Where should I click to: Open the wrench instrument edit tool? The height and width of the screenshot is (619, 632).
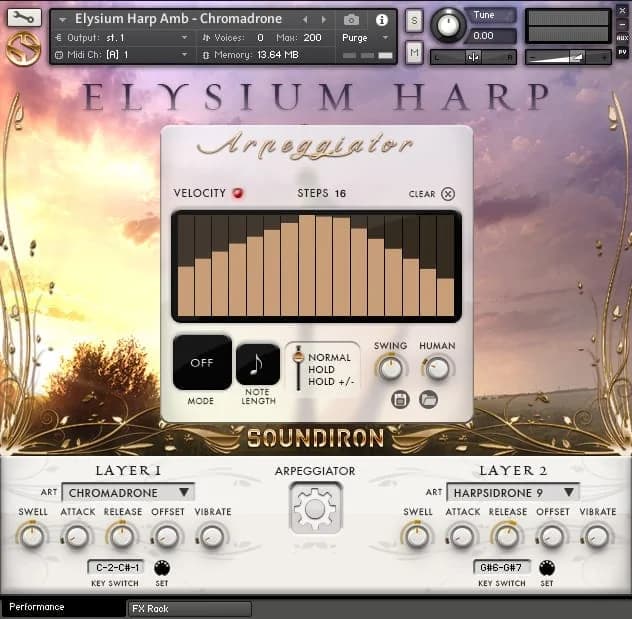pyautogui.click(x=24, y=17)
